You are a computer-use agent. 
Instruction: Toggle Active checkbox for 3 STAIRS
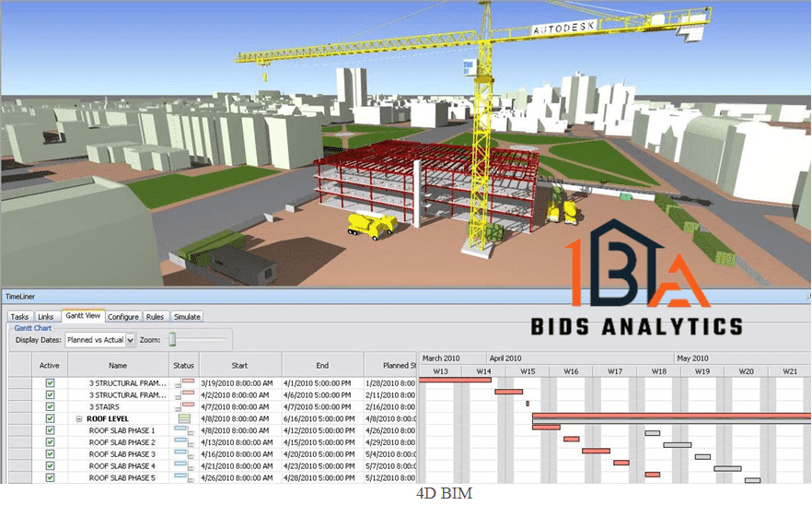click(51, 407)
